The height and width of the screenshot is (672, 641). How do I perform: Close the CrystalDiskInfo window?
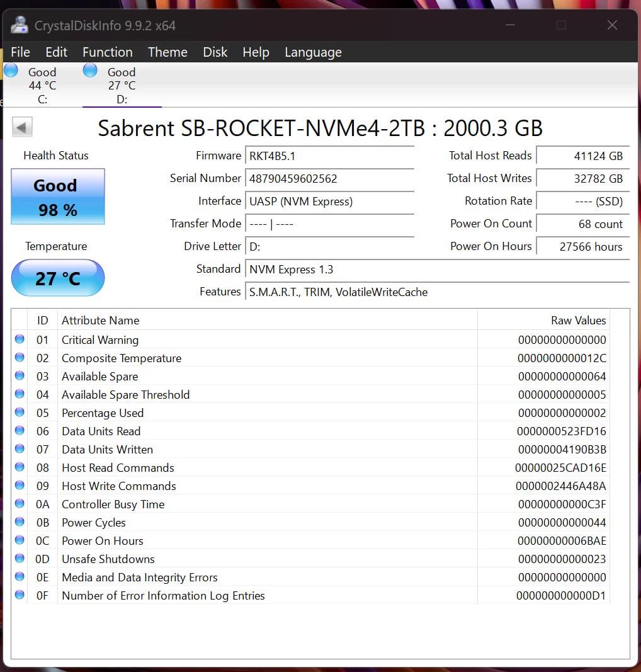tap(612, 25)
